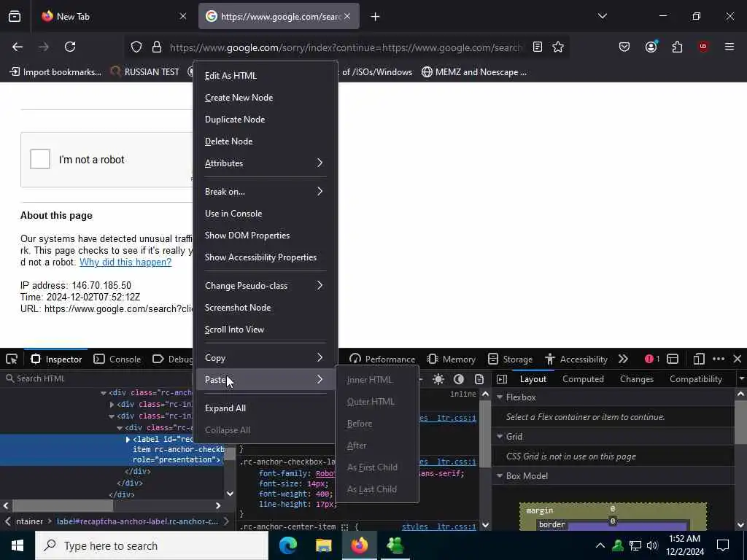747x560 pixels.
Task: Open a new tab with plus
Action: coord(376,17)
